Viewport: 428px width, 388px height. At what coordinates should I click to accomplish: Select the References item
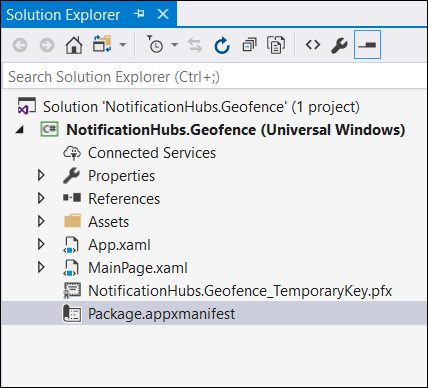[x=124, y=199]
